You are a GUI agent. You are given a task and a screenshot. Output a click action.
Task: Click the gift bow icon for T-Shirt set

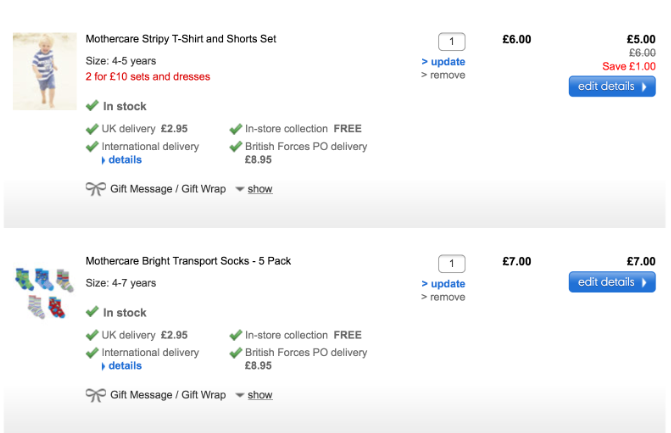[x=95, y=188]
